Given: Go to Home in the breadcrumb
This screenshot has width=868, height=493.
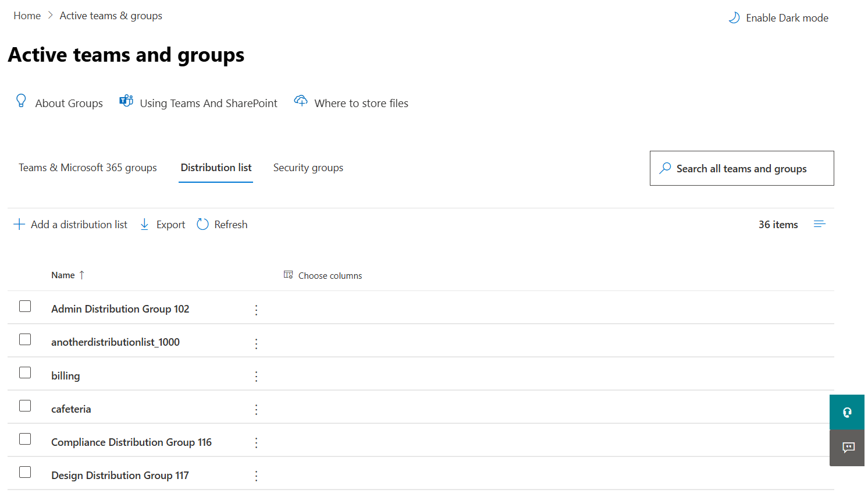Looking at the screenshot, I should (x=27, y=16).
